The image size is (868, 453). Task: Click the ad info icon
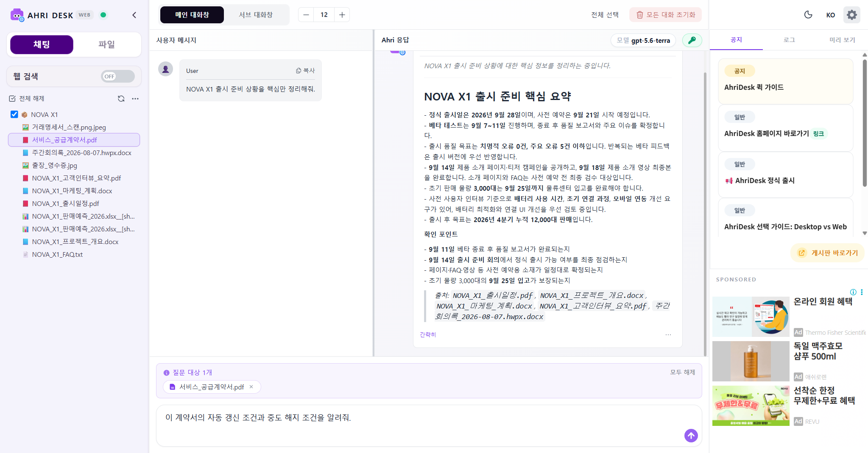(x=853, y=292)
